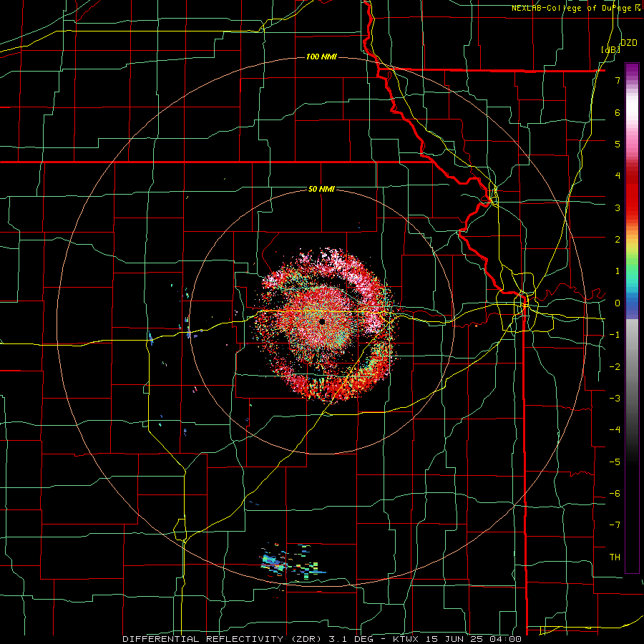Click the Differential Reflectivity caption at bottom

coord(322,639)
